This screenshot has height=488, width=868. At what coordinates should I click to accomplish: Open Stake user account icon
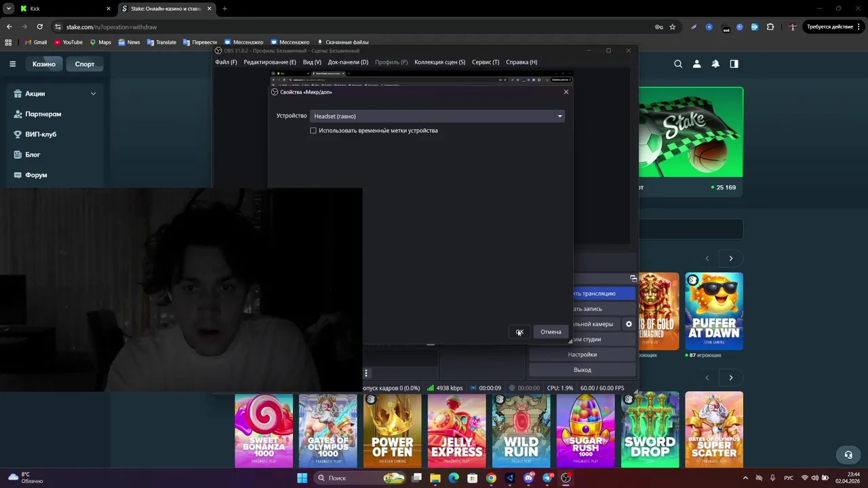(696, 64)
